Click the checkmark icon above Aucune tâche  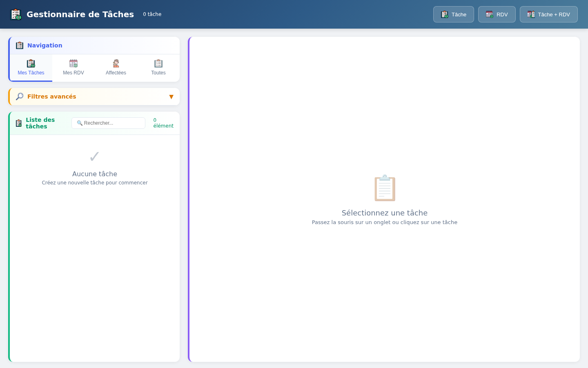coord(95,157)
